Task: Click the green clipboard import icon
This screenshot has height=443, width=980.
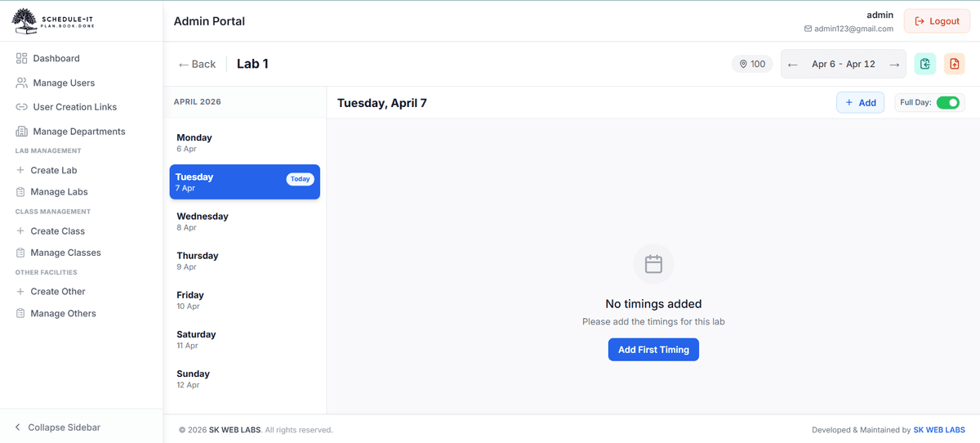Action: click(924, 65)
